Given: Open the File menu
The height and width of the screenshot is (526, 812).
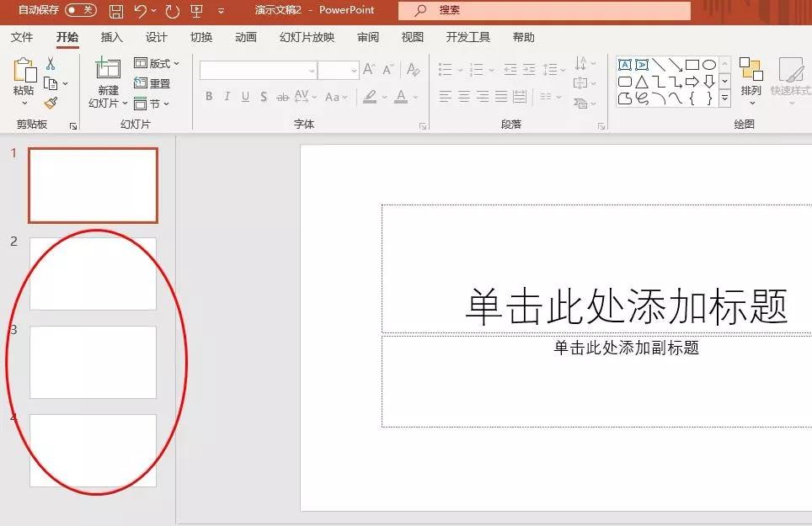Looking at the screenshot, I should (x=23, y=37).
